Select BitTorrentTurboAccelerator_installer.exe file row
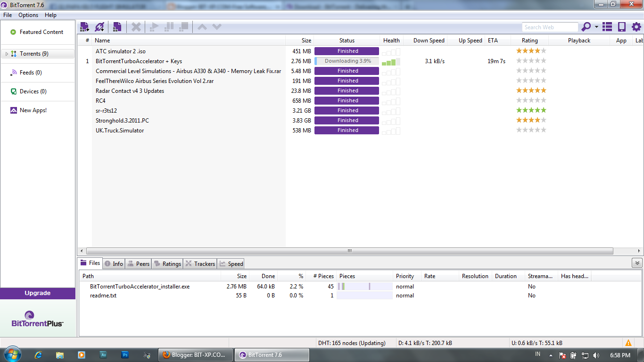 pyautogui.click(x=140, y=287)
